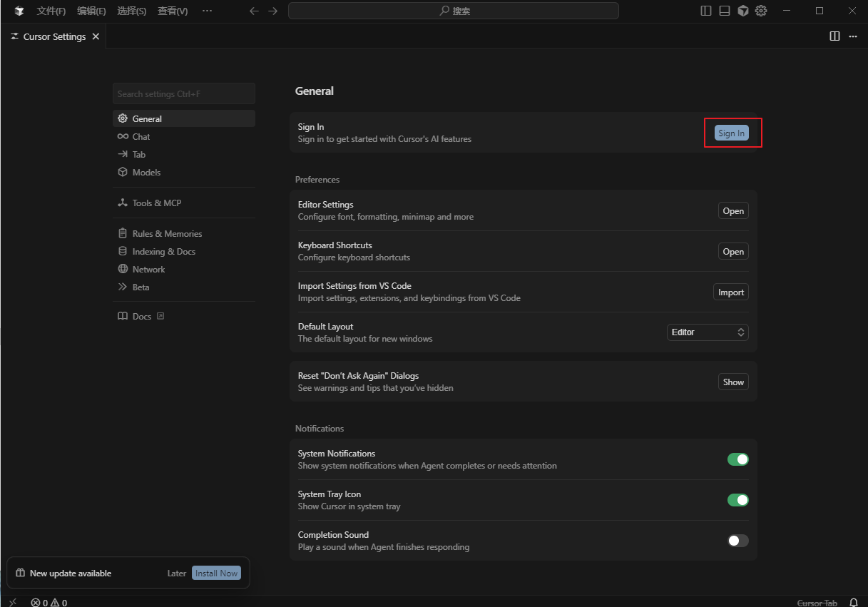This screenshot has width=868, height=607.
Task: Open the overflow menu ellipsis in menu bar
Action: coord(207,11)
